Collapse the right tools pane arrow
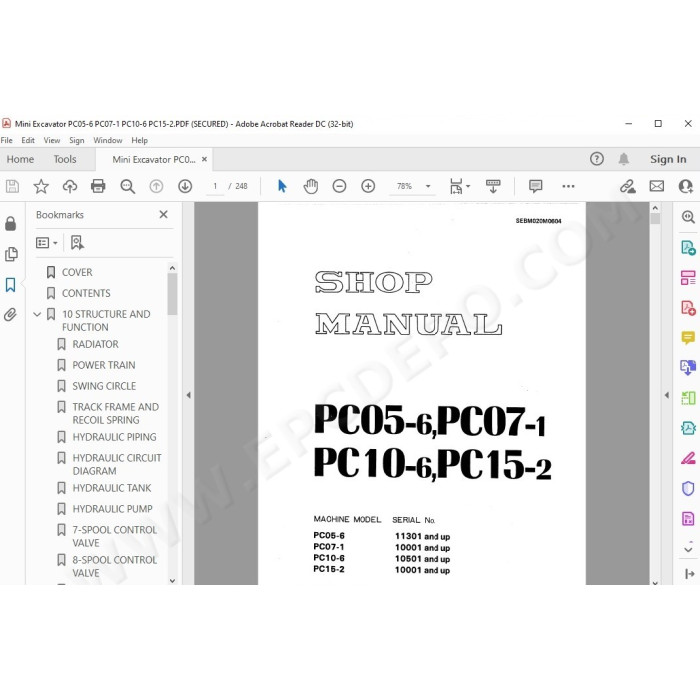The width and height of the screenshot is (700, 700). 667,395
